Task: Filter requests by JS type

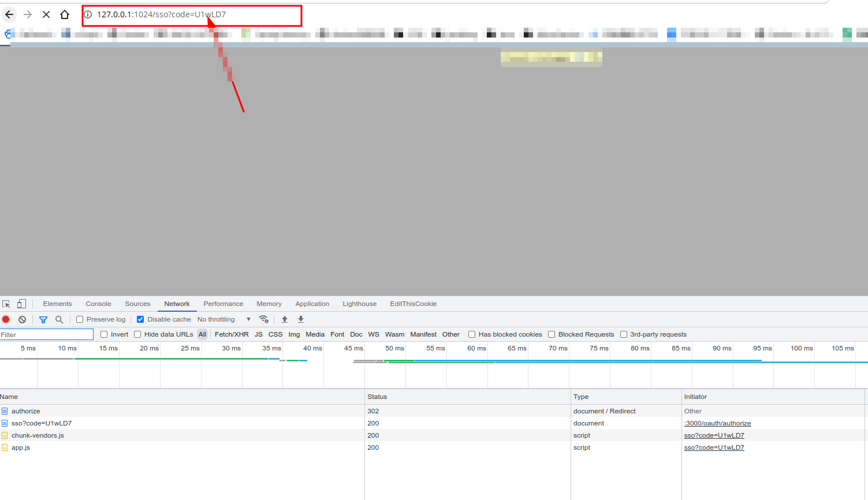Action: (x=258, y=334)
